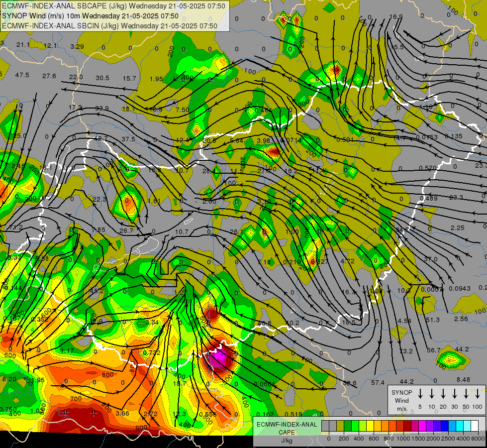Click the SBCIN title line
This screenshot has width=487, height=448.
coord(109,26)
